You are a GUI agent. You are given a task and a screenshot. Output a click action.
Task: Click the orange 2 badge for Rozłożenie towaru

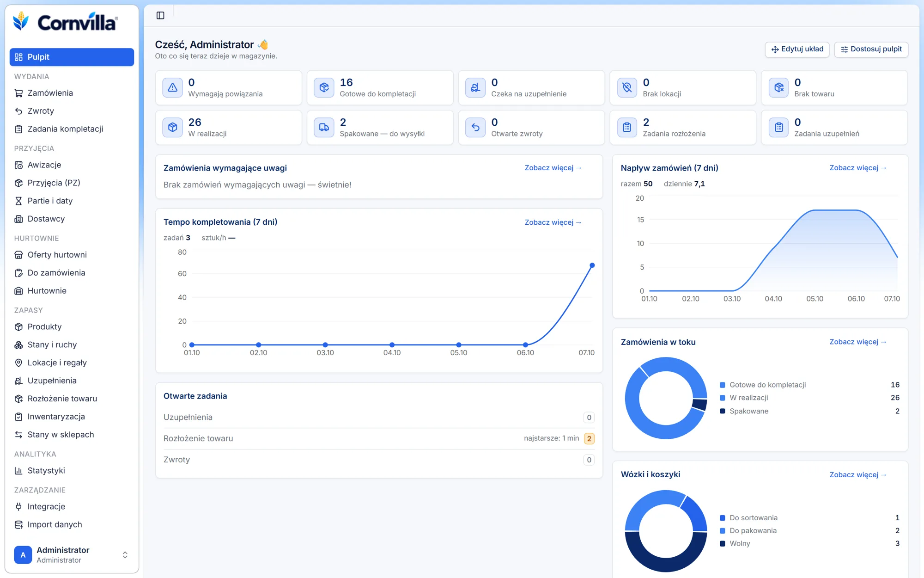(589, 438)
